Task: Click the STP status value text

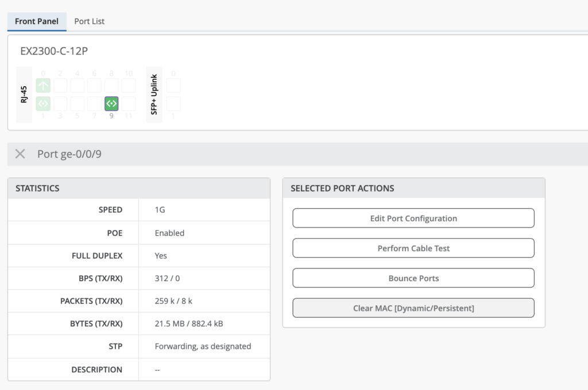Action: pyautogui.click(x=203, y=346)
